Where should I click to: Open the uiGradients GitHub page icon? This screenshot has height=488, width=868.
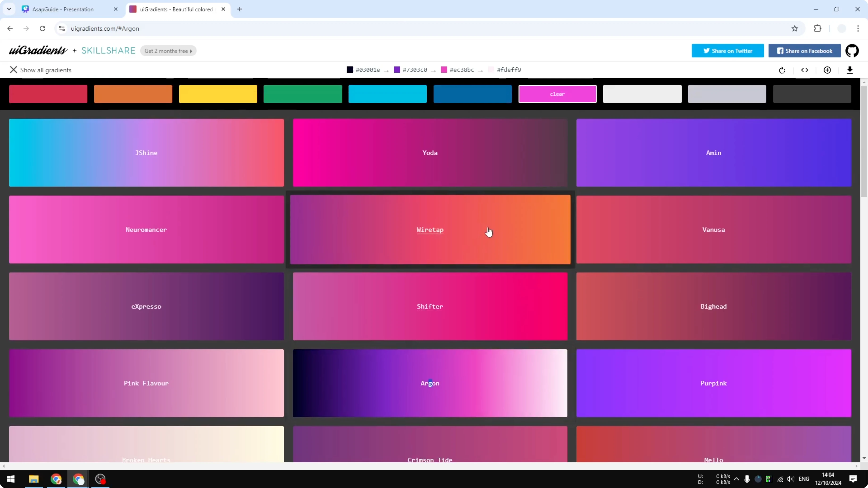[x=852, y=50]
